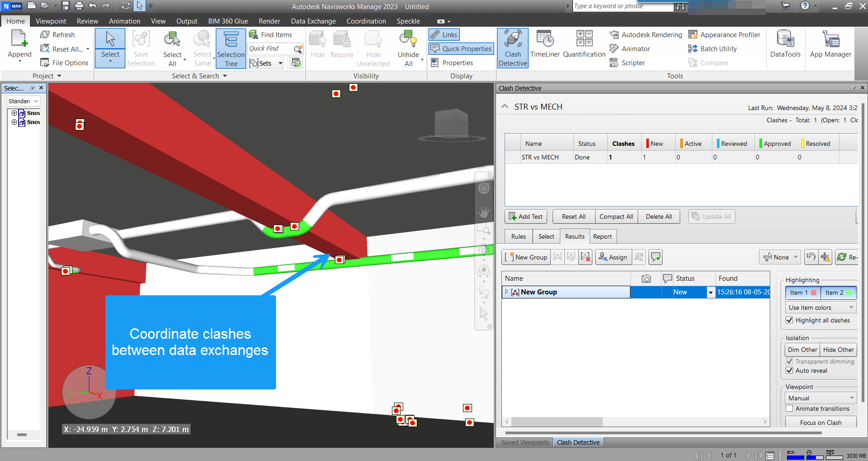
Task: Click the Pan hand tool on navigation bar
Action: (484, 211)
